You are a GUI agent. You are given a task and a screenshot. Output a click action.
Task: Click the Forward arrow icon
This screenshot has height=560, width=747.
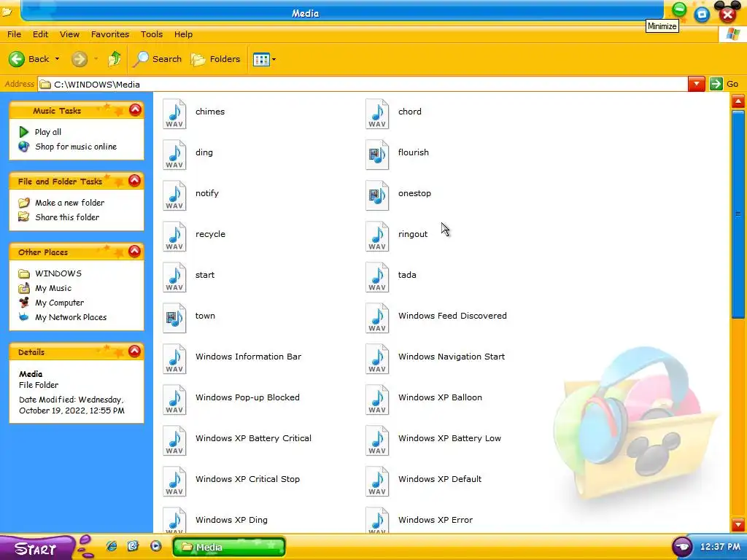point(80,59)
